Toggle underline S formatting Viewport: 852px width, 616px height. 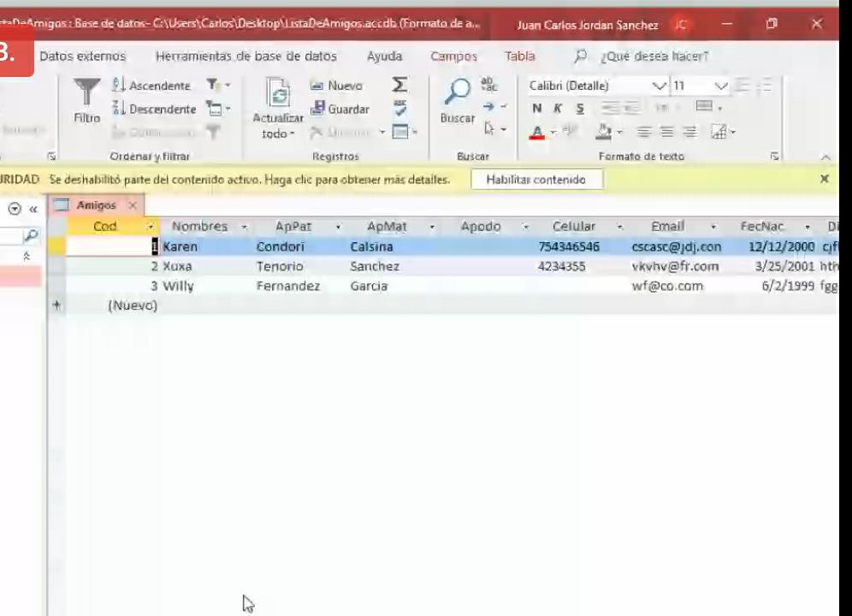[x=580, y=109]
